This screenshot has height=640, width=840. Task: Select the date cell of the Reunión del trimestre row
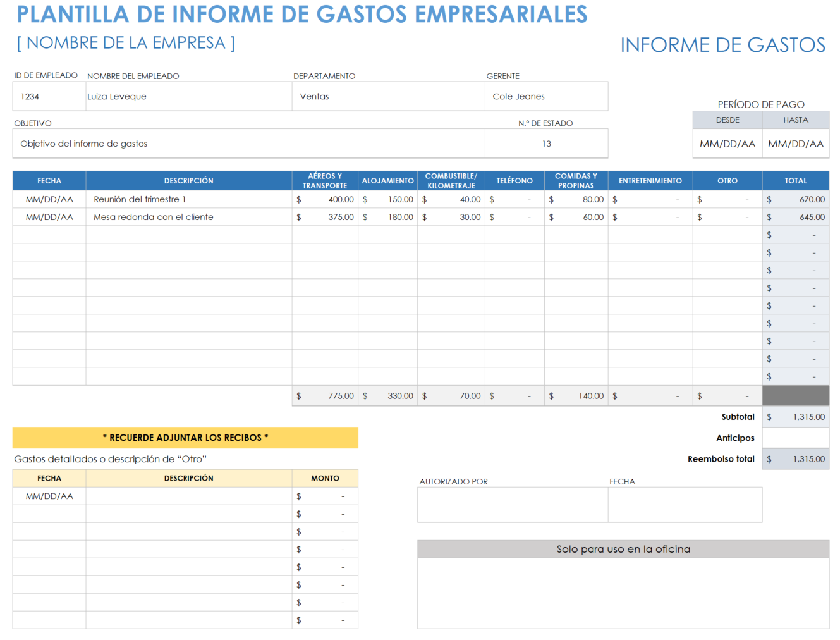coord(49,199)
